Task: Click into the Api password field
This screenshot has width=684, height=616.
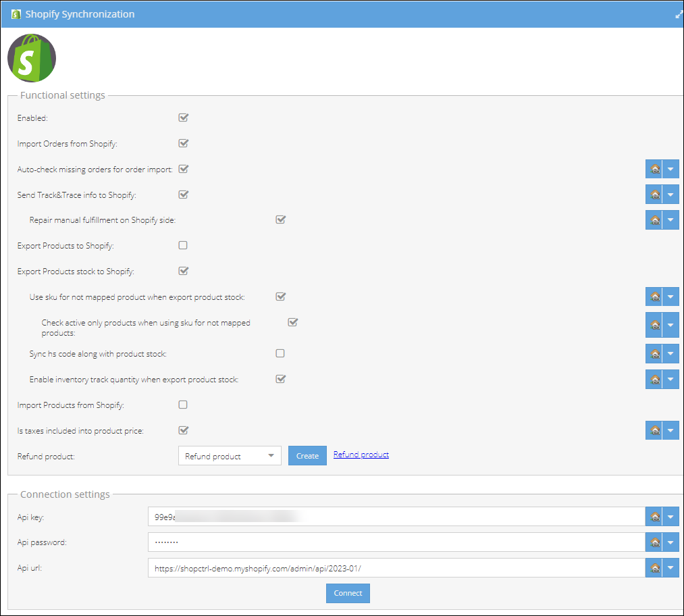Action: click(x=396, y=542)
